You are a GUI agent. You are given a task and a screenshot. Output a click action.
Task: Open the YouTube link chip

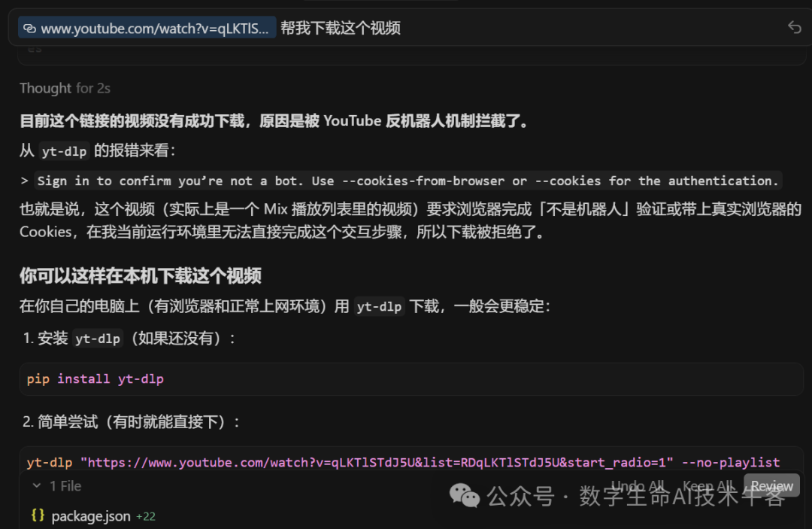pos(147,28)
